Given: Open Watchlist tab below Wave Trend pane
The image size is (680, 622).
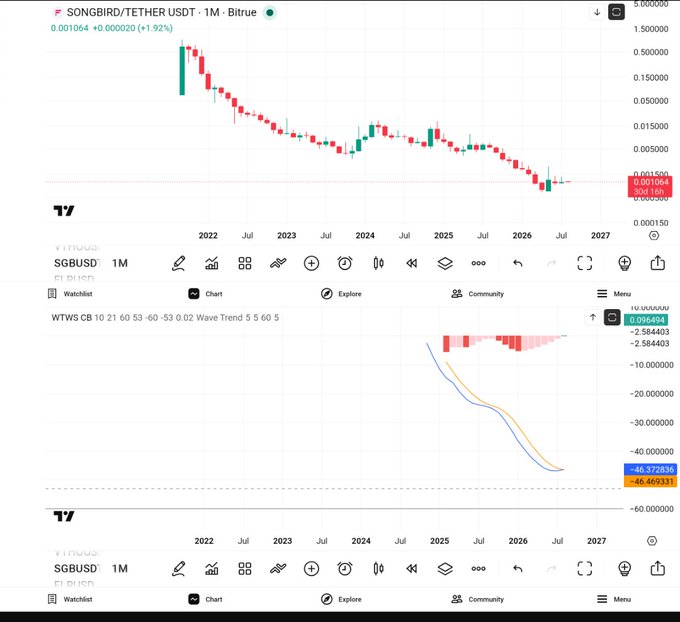Looking at the screenshot, I should point(70,599).
